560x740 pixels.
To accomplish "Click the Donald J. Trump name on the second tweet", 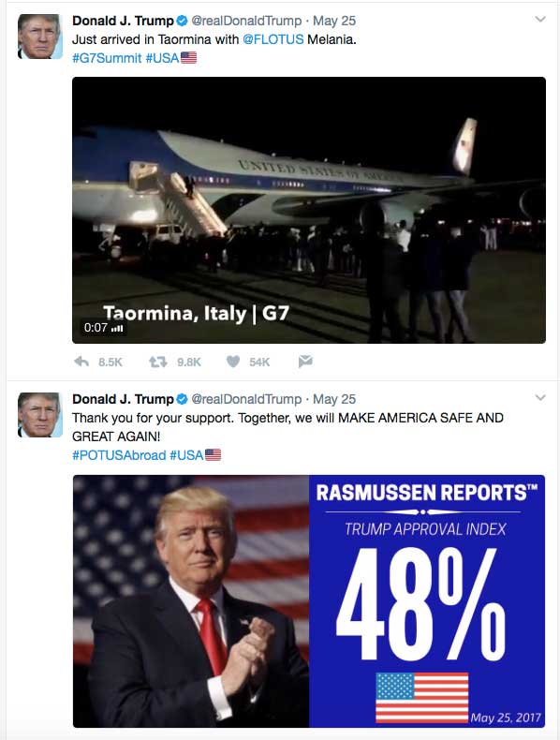I will [x=123, y=399].
